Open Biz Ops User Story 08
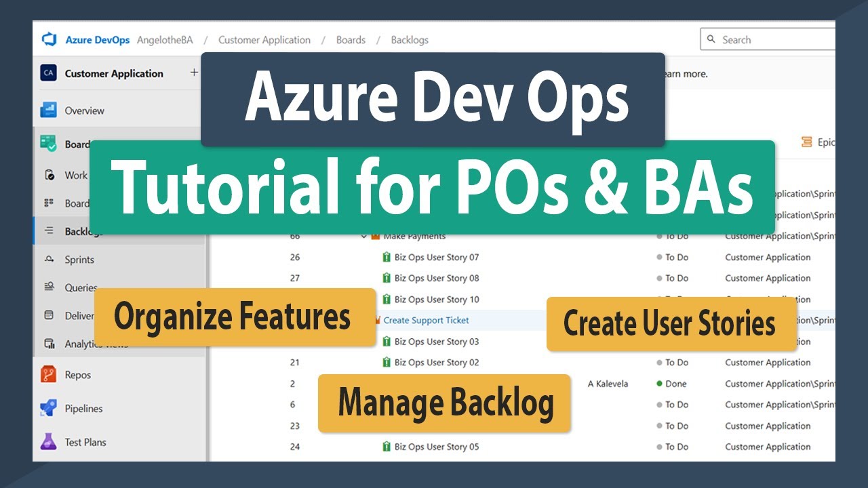 point(437,279)
